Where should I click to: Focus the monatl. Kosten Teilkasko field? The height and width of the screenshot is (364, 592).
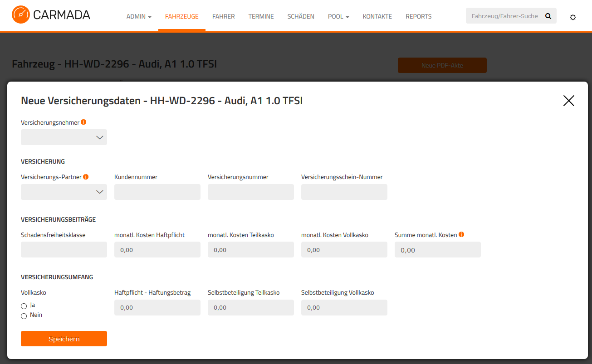pyautogui.click(x=251, y=249)
